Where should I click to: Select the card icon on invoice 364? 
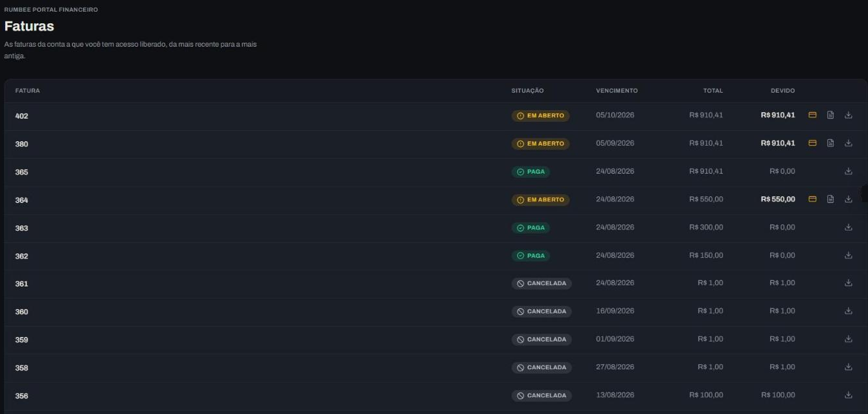[x=812, y=199]
